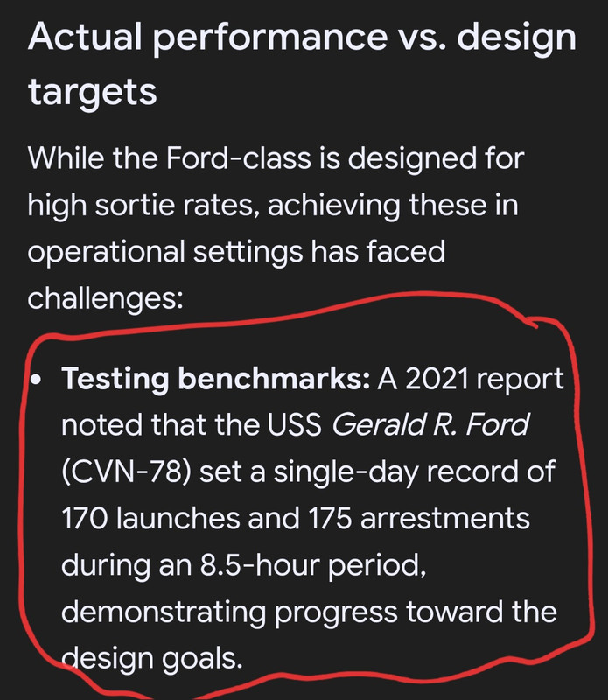Click the bullet point before Testing benchmarks
Screen dimensions: 608x700
(36, 381)
